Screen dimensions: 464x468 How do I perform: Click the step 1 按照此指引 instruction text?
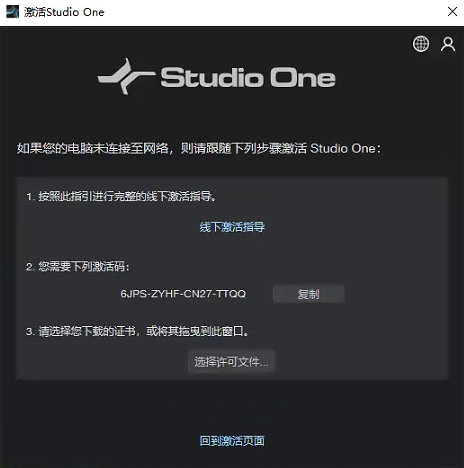(121, 197)
